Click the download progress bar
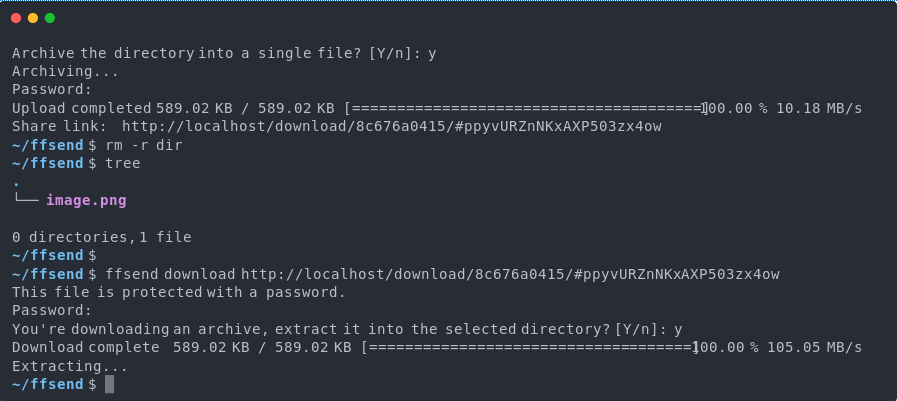This screenshot has height=401, width=897. pos(530,348)
